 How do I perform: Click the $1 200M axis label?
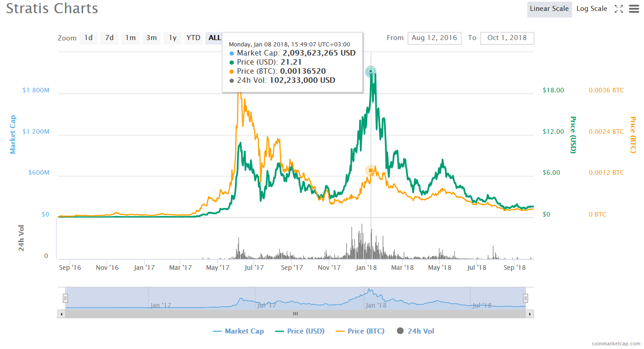36,132
